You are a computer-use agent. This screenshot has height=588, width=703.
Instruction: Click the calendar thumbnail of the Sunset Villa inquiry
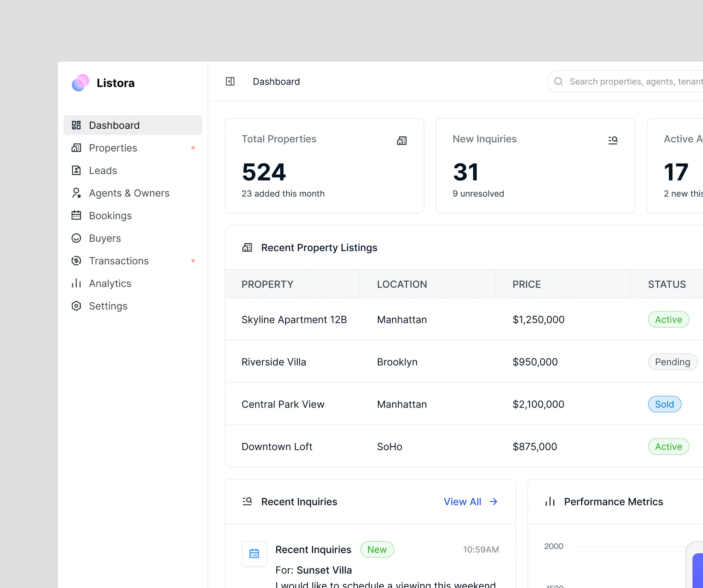(x=254, y=554)
